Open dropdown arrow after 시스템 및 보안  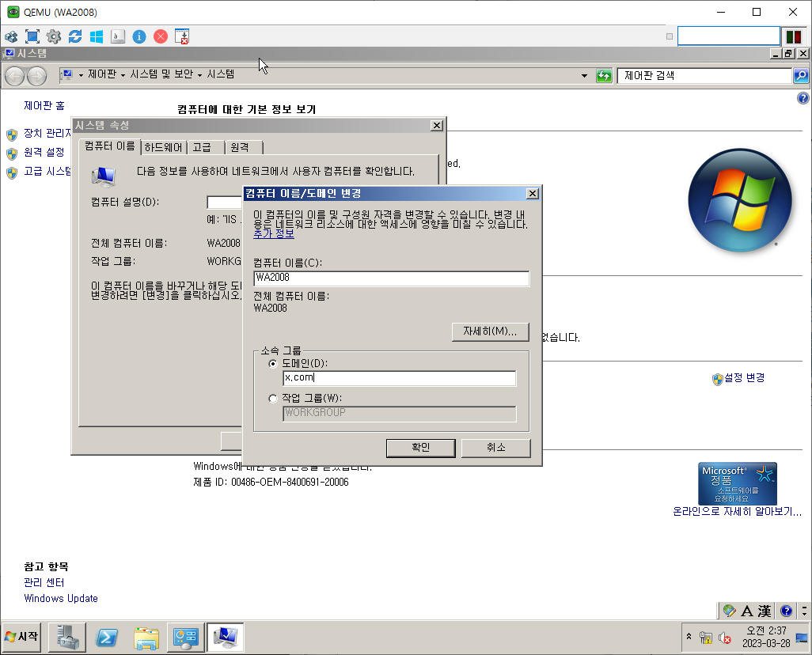(x=200, y=76)
